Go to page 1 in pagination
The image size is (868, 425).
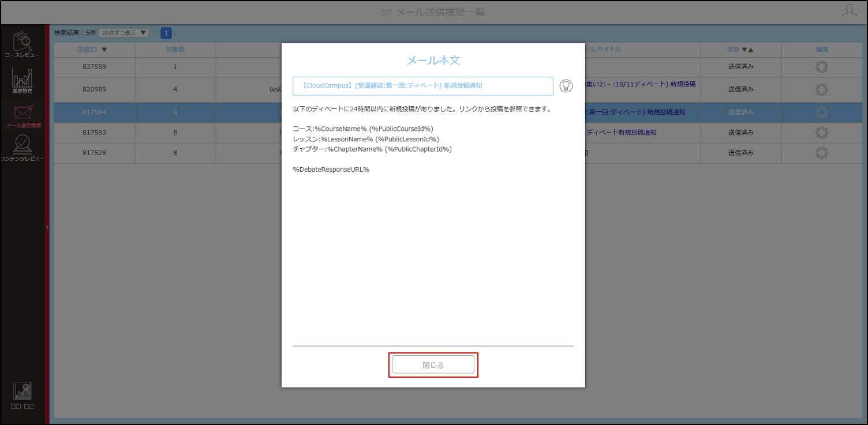[x=166, y=33]
